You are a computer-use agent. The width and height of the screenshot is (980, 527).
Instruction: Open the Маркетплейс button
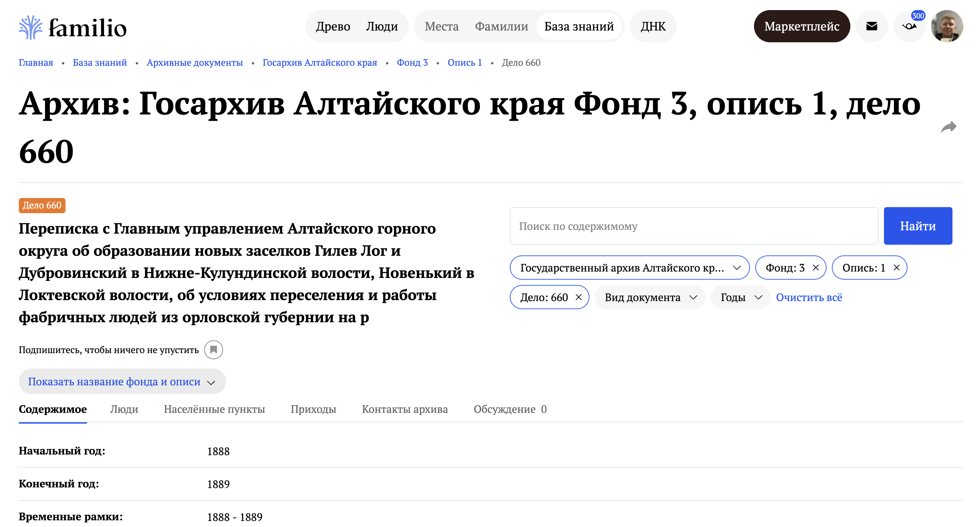(x=802, y=26)
